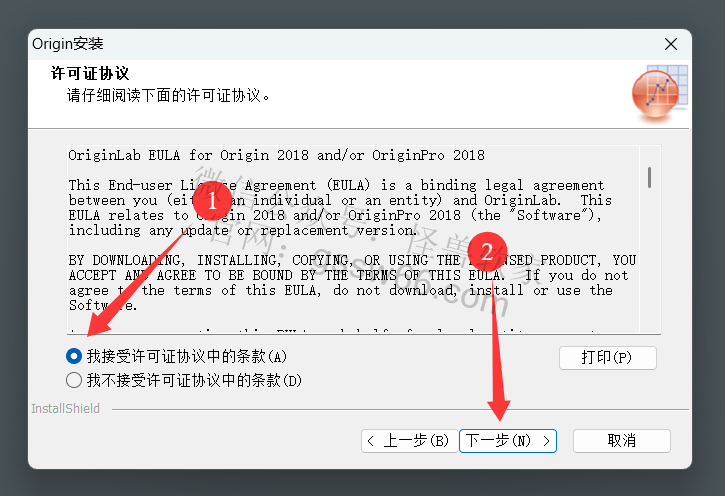
Task: Proceed with 下一步(N) button
Action: pos(508,441)
